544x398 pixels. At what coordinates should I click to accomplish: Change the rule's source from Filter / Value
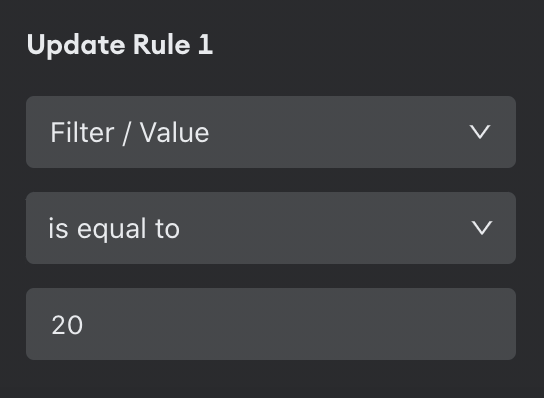tap(271, 132)
